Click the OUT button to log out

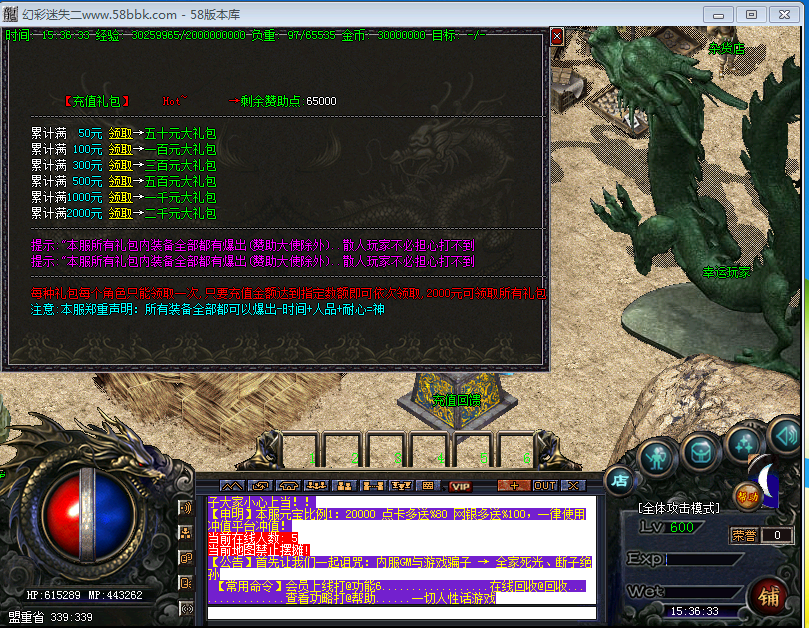pos(545,486)
